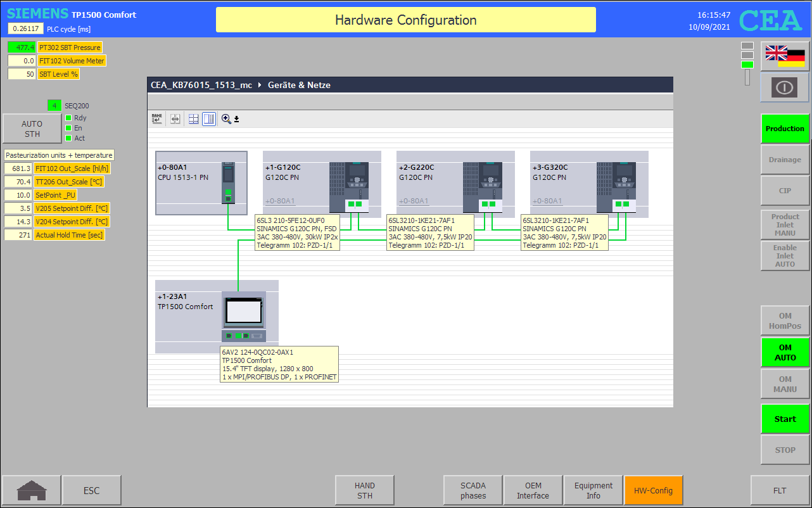Click V204 Setpoint Diff. value field
The width and height of the screenshot is (812, 508).
click(x=18, y=222)
